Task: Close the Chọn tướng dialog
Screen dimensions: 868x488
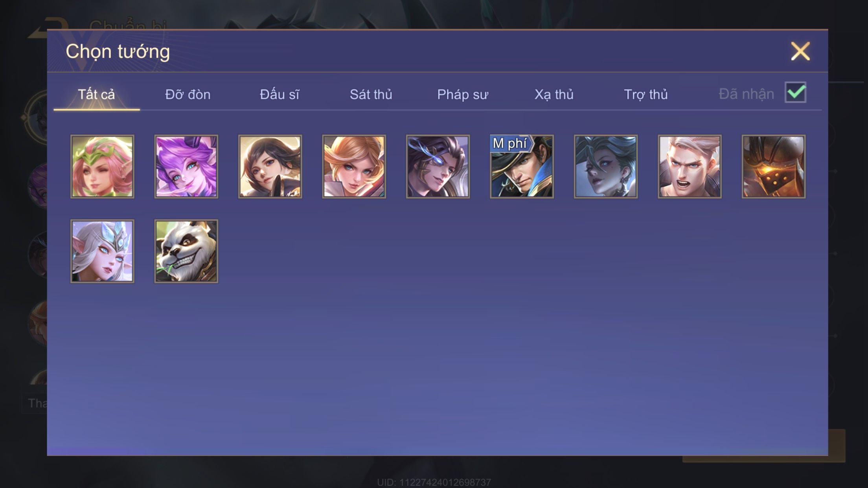Action: (800, 51)
